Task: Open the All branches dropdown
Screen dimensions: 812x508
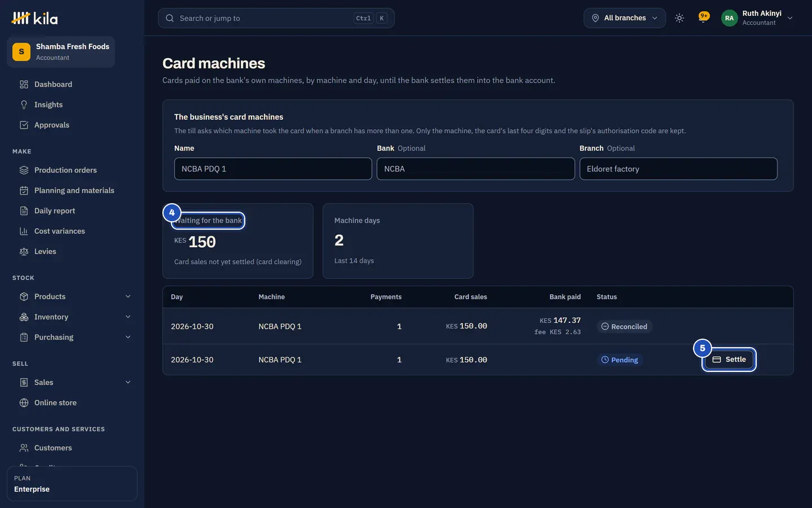Action: point(624,18)
